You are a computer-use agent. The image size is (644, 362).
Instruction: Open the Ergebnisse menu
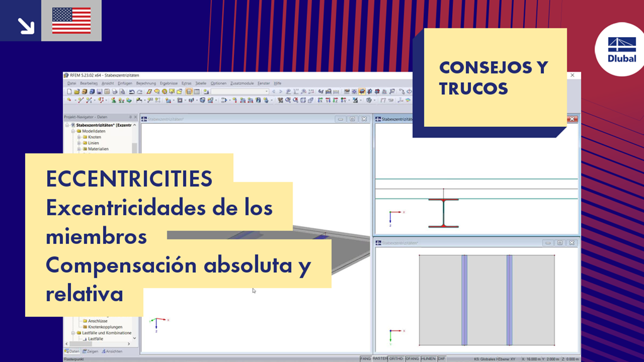point(169,84)
